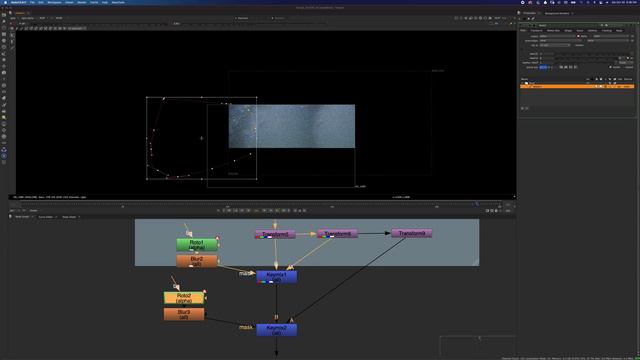The image size is (640, 360).
Task: Open the Motion Blur tab in Roto properties
Action: tap(553, 31)
